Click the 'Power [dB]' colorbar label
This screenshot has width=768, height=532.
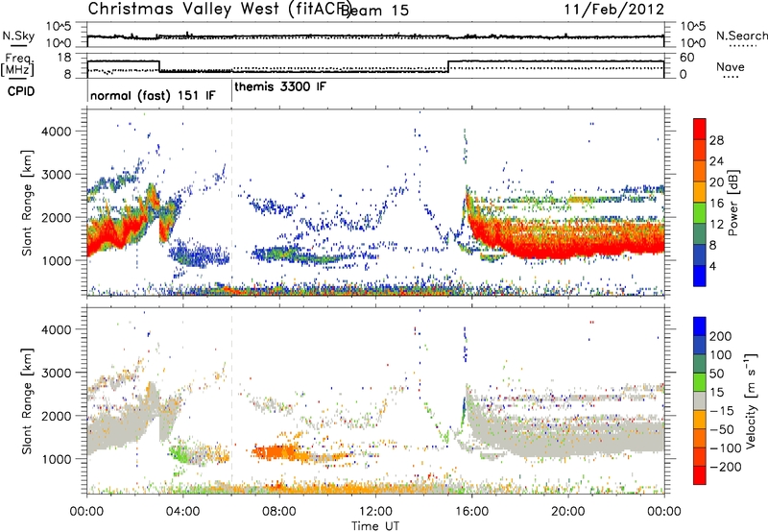732,203
